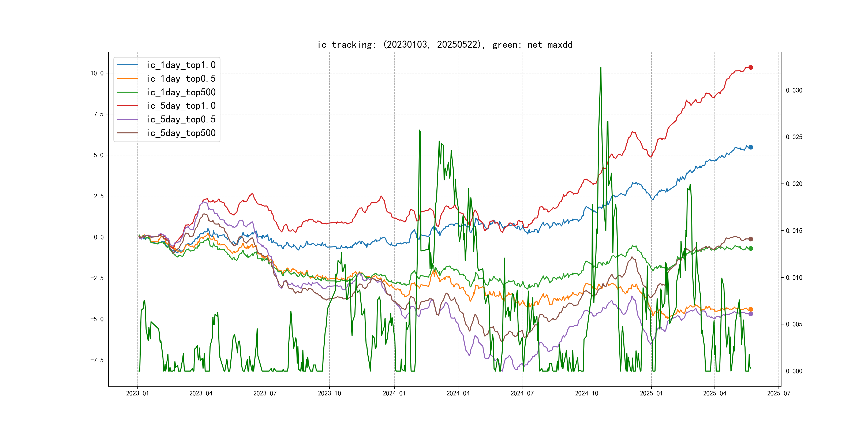
Task: Click the purple line swatch in legend
Action: click(127, 119)
